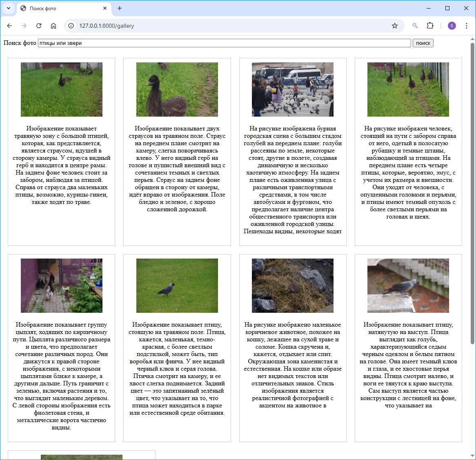Click the browser back arrow
The image size is (476, 460).
9,26
